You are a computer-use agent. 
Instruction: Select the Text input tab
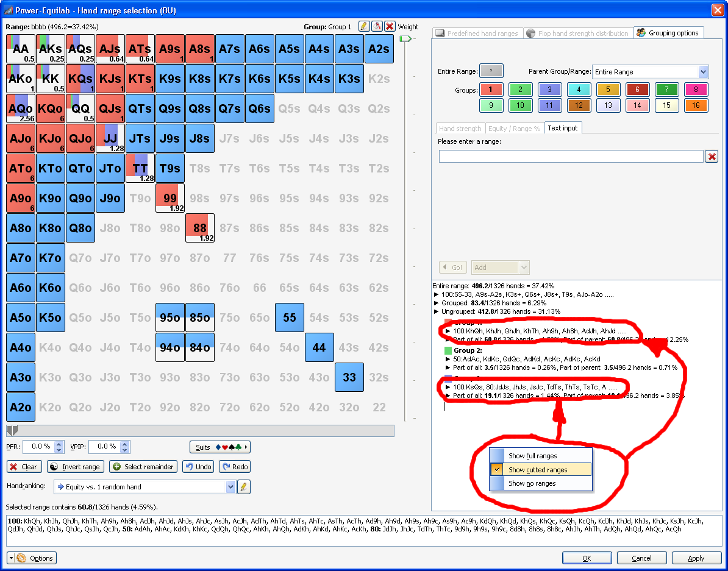click(563, 128)
